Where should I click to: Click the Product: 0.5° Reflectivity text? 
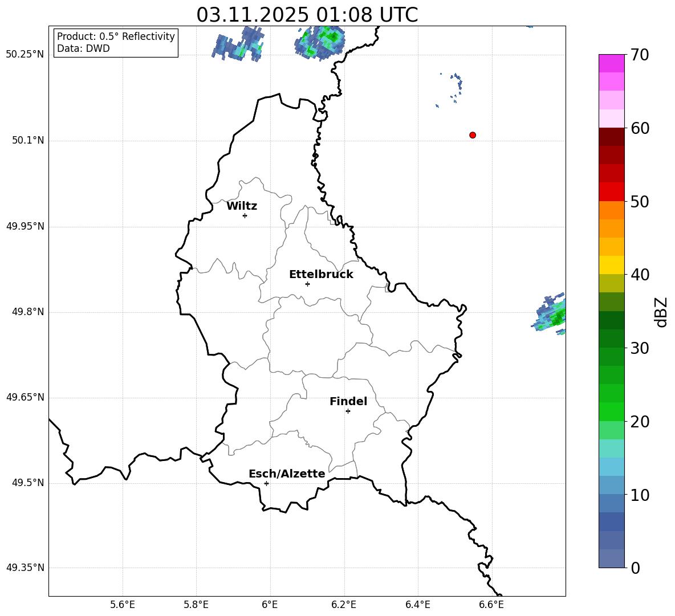coord(116,36)
